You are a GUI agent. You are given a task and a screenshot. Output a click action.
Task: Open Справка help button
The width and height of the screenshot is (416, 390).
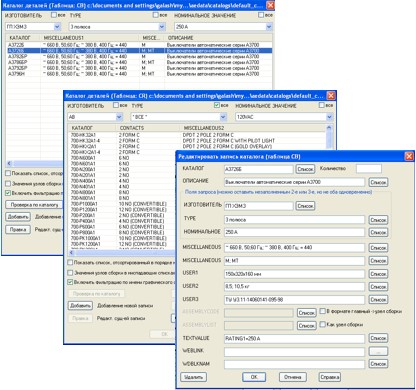[329, 377]
